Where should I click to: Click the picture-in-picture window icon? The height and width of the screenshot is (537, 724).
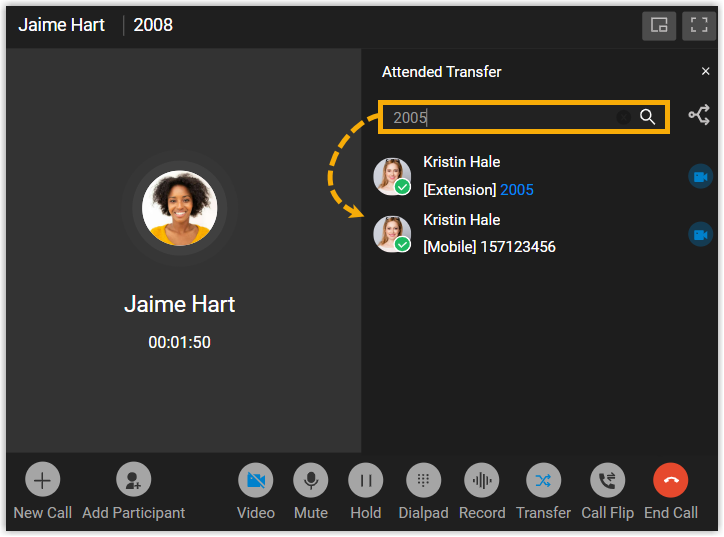click(659, 25)
